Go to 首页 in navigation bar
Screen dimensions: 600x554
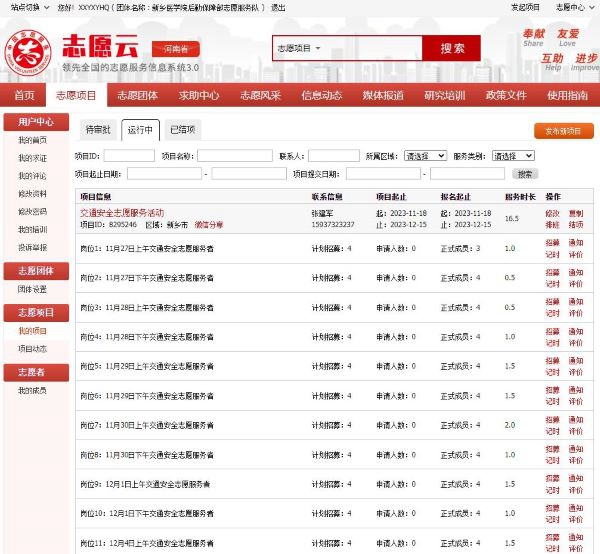coord(24,96)
